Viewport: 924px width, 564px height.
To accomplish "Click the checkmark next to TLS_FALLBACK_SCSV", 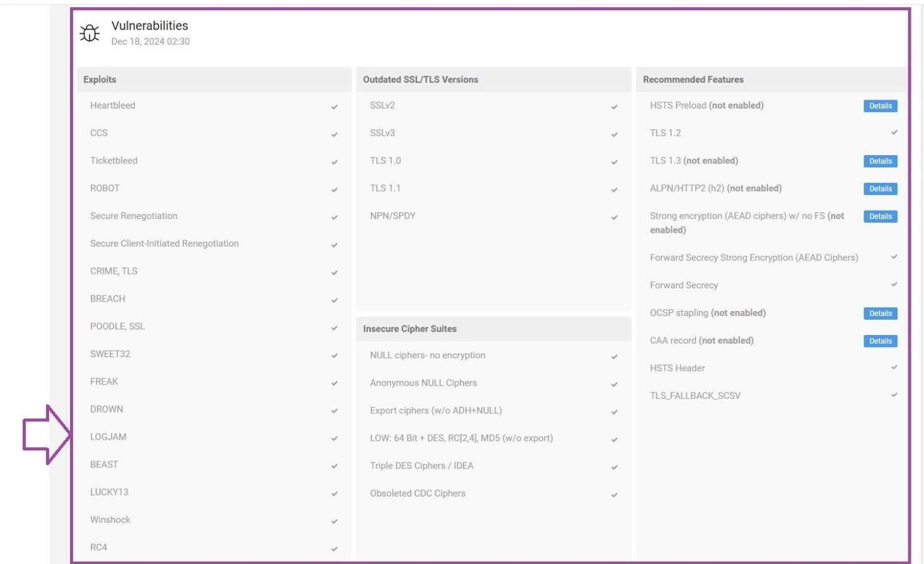I will pos(894,397).
